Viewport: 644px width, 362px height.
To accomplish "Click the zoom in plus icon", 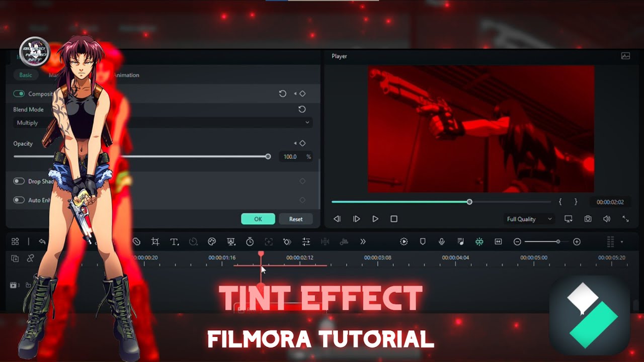I will pos(577,242).
